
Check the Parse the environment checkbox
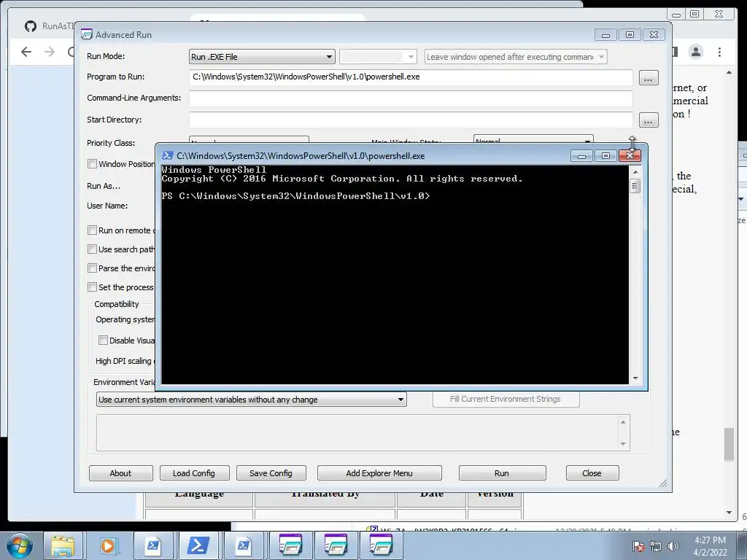pos(93,268)
